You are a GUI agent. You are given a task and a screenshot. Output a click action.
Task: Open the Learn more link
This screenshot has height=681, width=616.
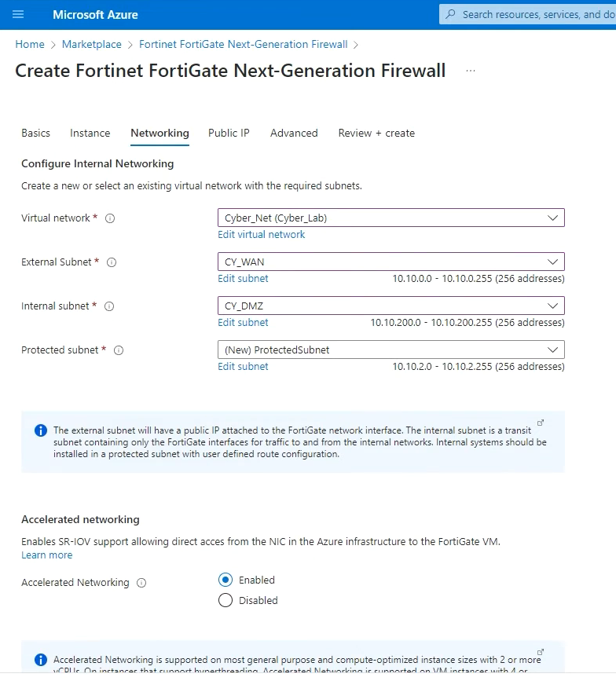click(x=46, y=555)
